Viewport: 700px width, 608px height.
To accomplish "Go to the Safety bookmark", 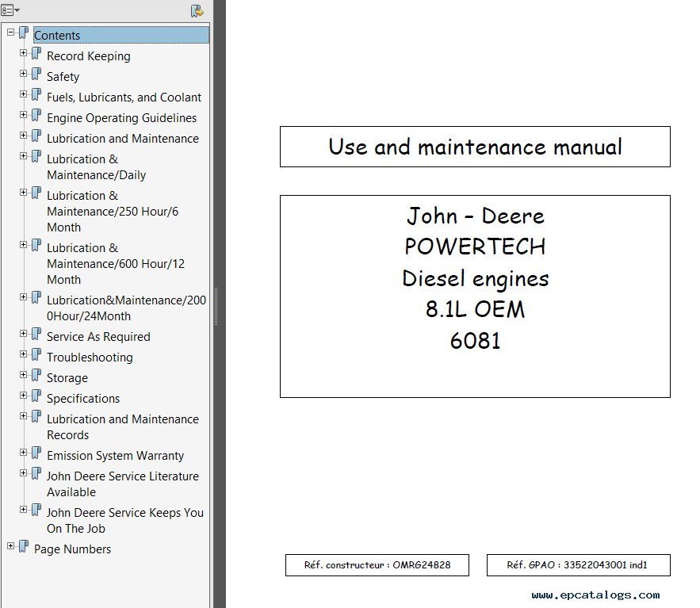I will tap(63, 77).
